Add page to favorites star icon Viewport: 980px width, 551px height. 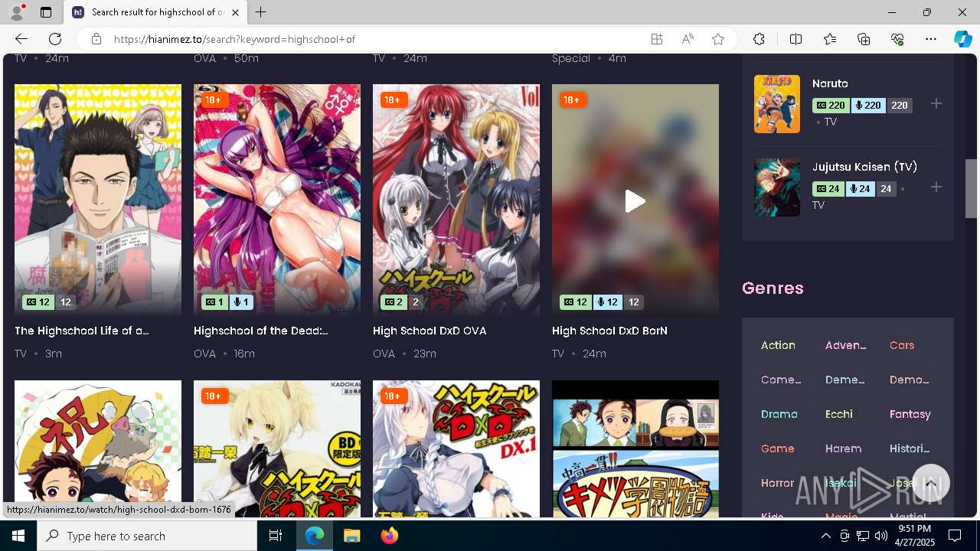(x=718, y=39)
